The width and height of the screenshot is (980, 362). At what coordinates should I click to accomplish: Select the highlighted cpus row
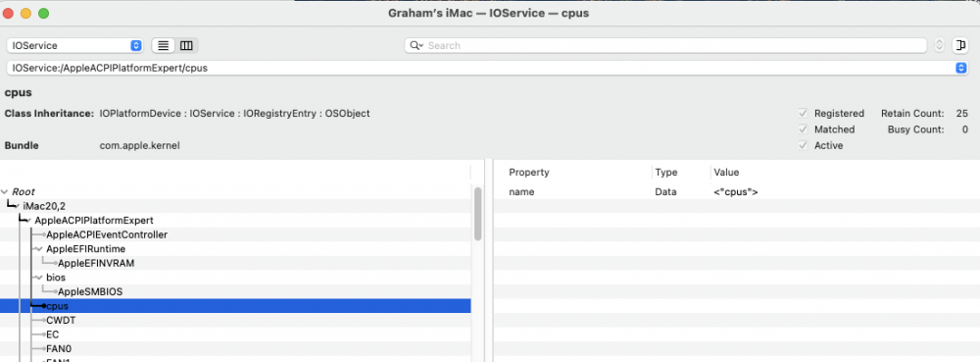coord(235,306)
